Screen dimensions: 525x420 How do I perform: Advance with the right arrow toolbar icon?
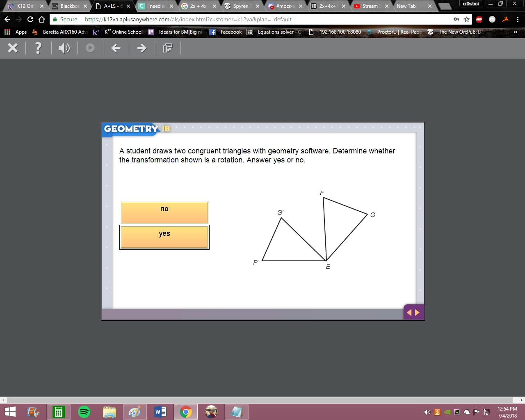[x=142, y=48]
